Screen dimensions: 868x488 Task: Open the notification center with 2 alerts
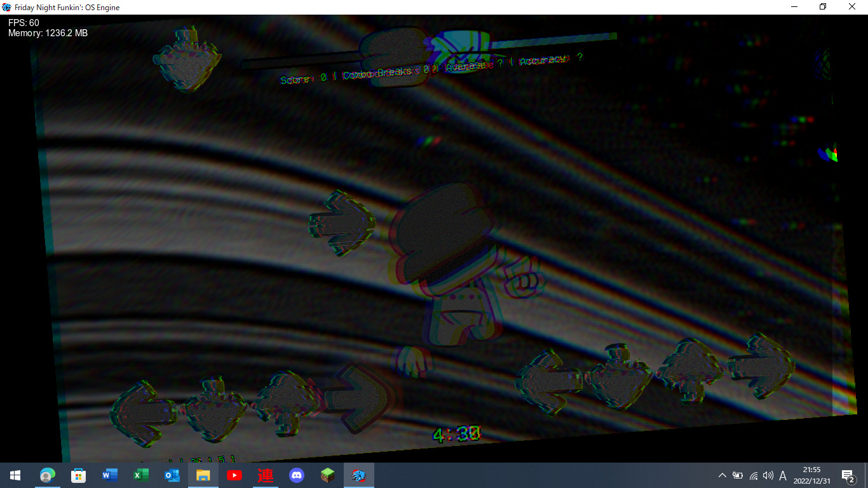tap(847, 475)
